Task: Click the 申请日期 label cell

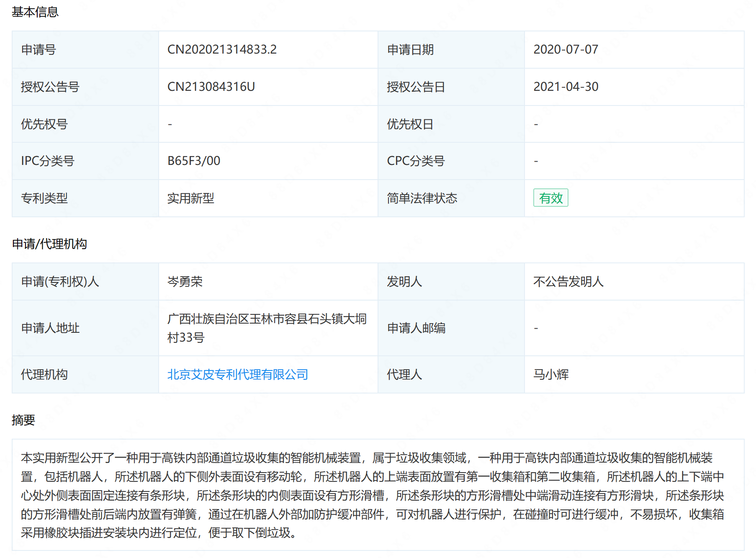Action: coord(451,49)
